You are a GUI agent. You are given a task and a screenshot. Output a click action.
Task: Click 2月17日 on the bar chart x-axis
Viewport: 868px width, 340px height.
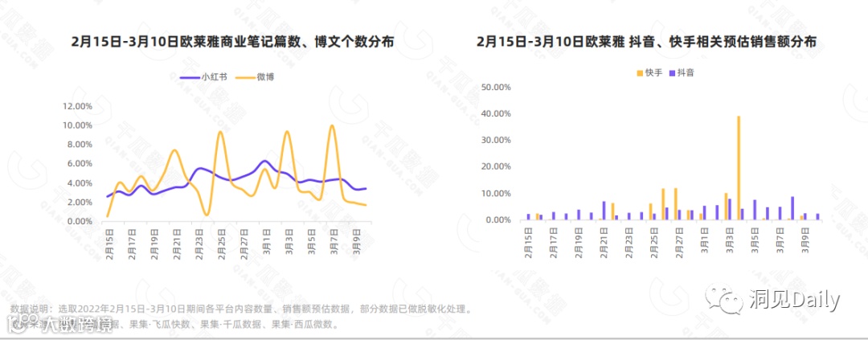coord(554,242)
